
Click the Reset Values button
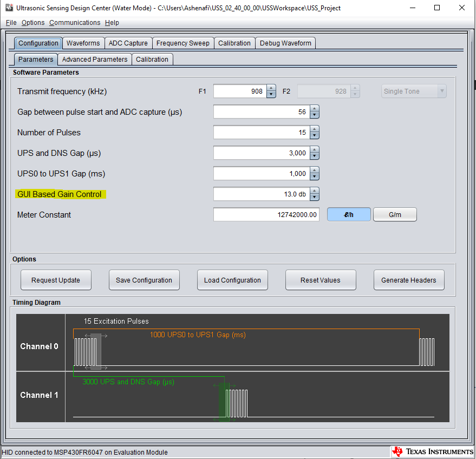(x=321, y=280)
